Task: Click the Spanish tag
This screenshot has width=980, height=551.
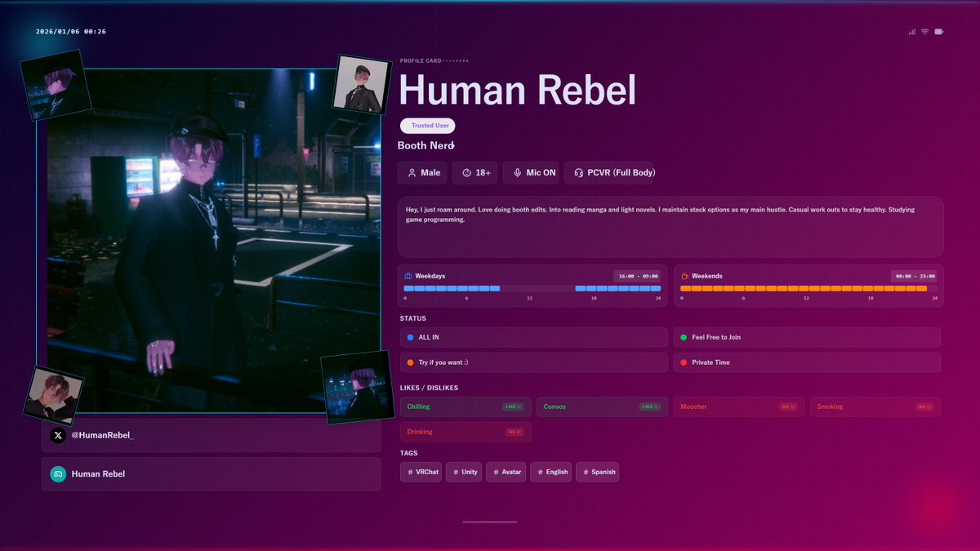Action: click(598, 472)
